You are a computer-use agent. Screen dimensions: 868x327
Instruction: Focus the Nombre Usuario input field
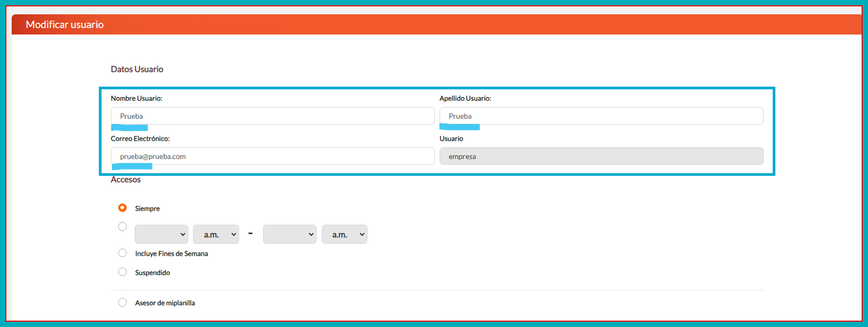[273, 116]
